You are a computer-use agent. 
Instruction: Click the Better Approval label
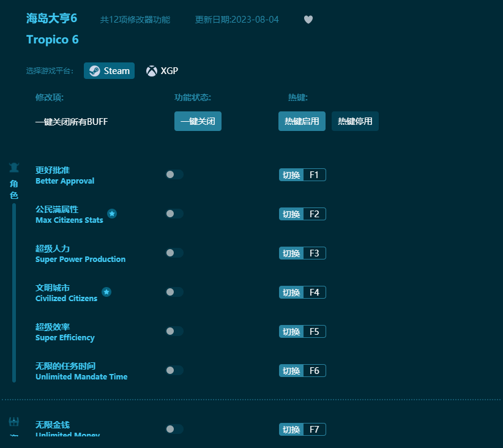pyautogui.click(x=65, y=181)
